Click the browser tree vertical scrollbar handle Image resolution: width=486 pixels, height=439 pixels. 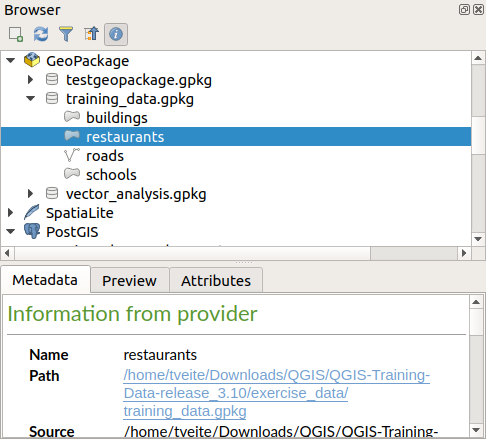(x=478, y=135)
